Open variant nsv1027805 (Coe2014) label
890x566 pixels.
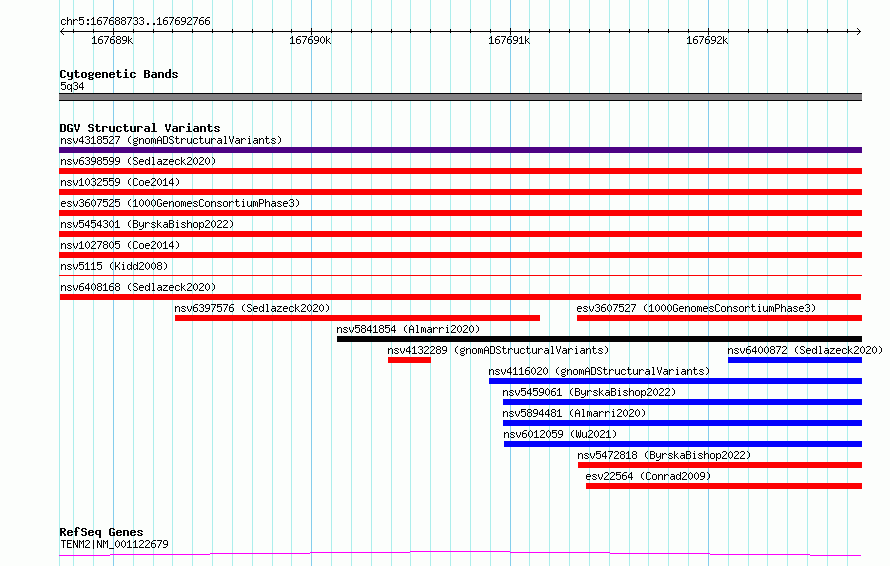point(120,245)
